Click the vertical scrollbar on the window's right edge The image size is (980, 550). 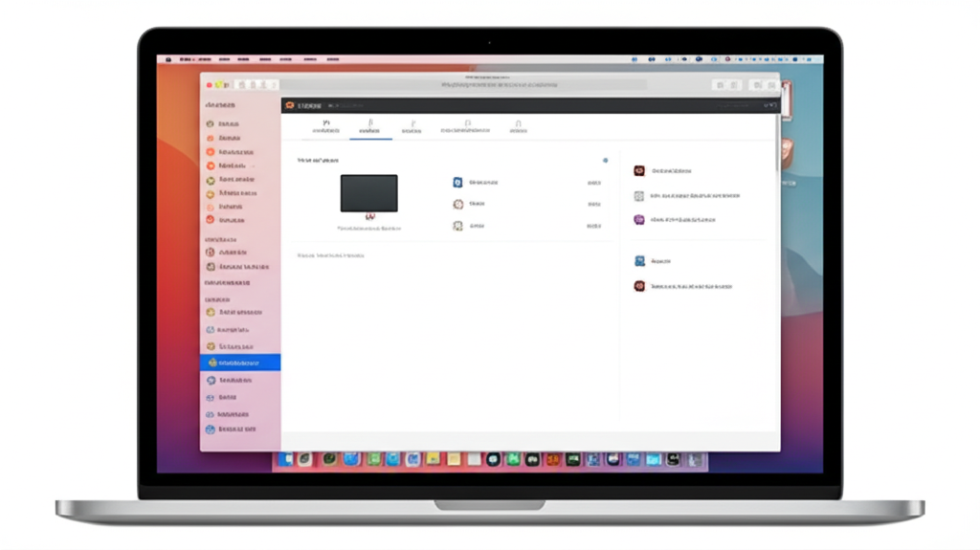pos(777,143)
